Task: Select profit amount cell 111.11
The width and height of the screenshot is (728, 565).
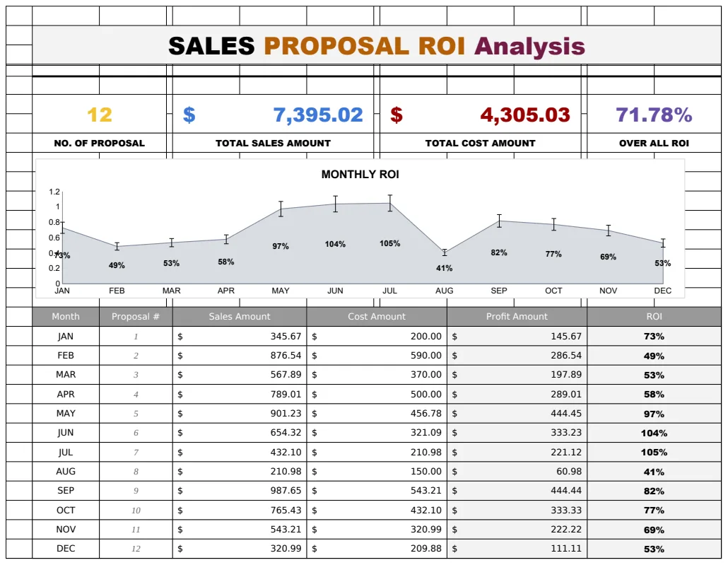Action: [517, 549]
